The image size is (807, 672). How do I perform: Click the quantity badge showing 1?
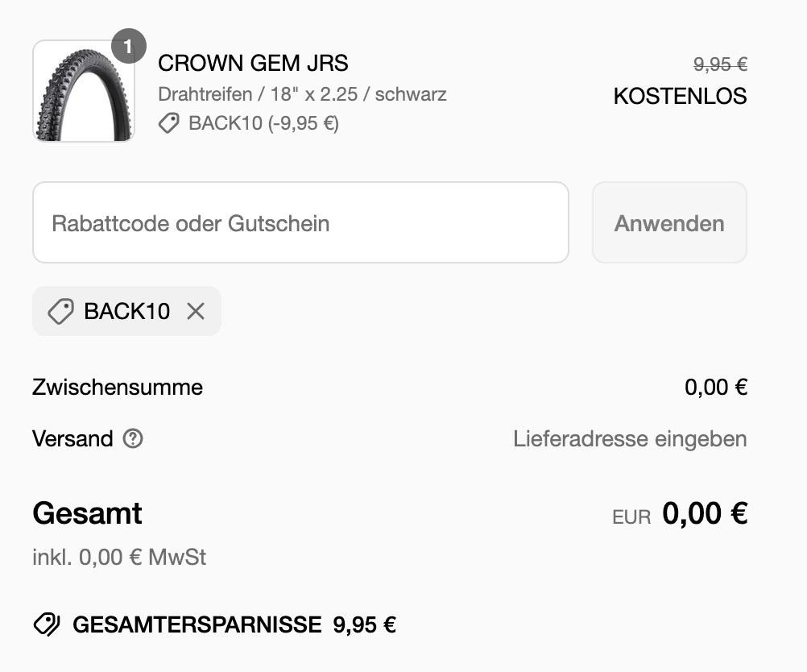(x=128, y=46)
